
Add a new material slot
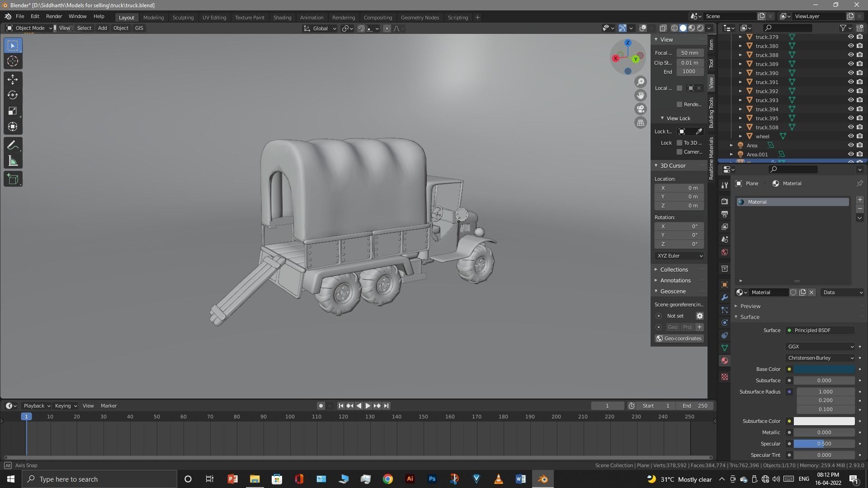[x=859, y=200]
